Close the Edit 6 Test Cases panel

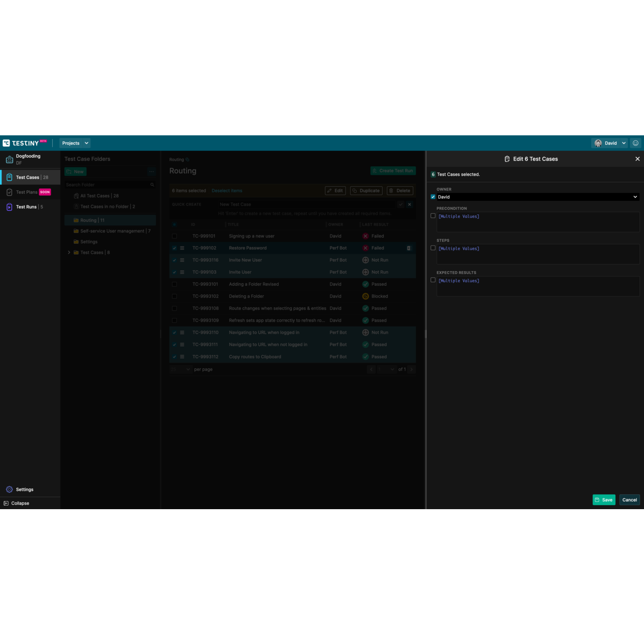pyautogui.click(x=637, y=159)
